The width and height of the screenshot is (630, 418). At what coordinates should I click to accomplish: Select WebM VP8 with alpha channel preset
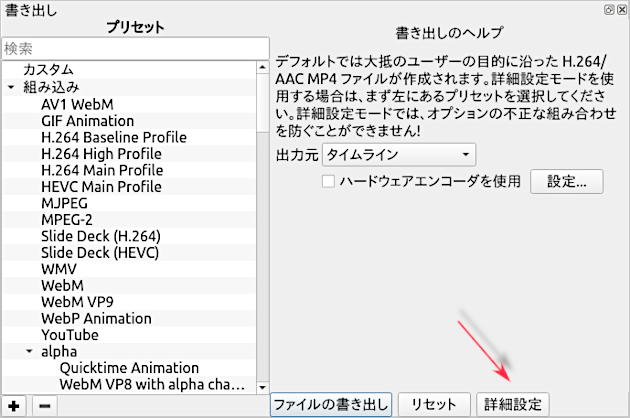(152, 384)
